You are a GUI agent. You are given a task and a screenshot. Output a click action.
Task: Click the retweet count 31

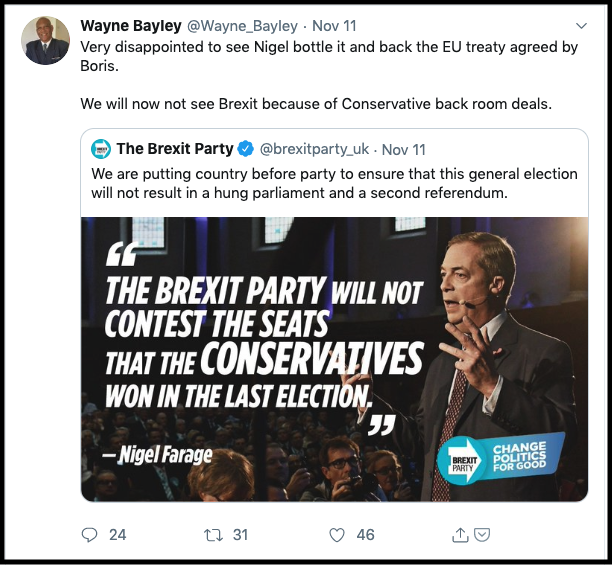(x=240, y=535)
